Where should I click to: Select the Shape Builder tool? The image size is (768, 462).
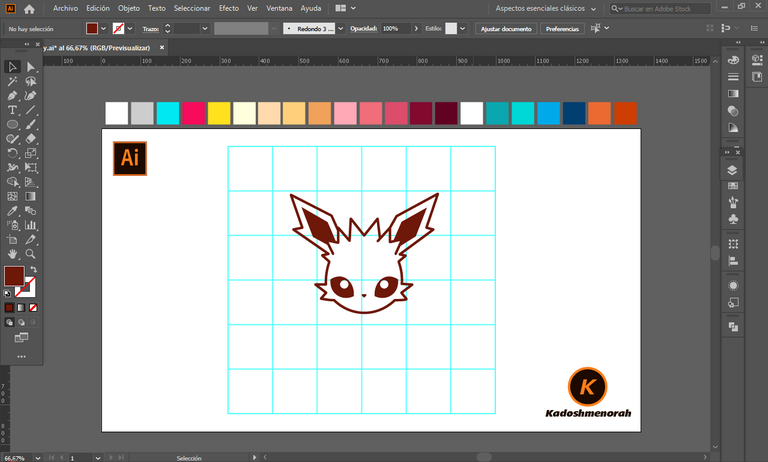coord(12,182)
